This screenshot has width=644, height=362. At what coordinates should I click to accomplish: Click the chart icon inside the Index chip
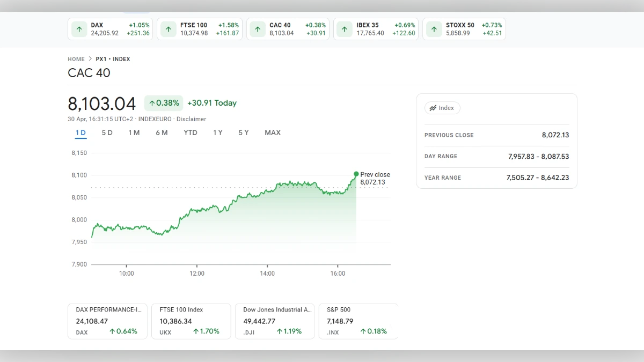click(434, 108)
